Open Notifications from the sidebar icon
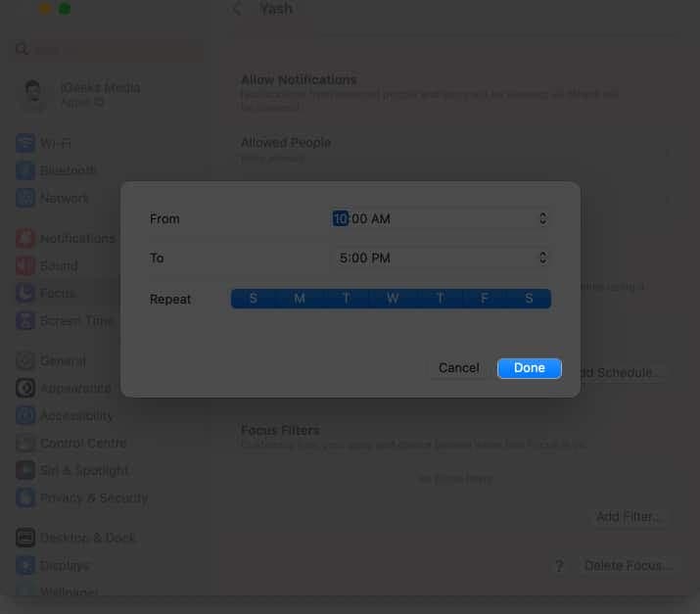Viewport: 700px width, 614px height. tap(25, 239)
